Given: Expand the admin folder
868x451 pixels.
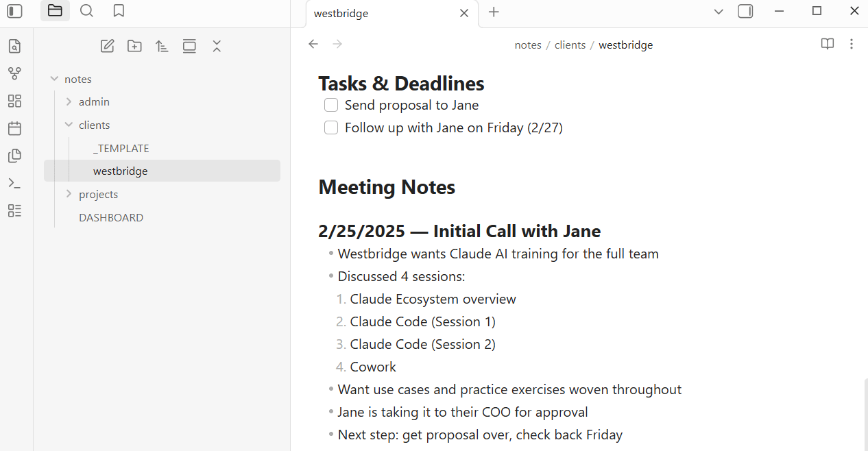Looking at the screenshot, I should point(69,101).
